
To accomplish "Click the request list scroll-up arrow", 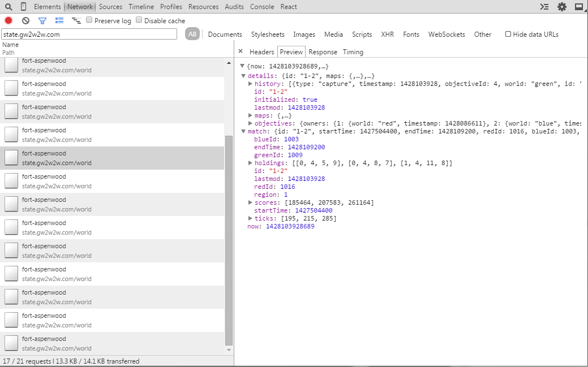I will click(229, 63).
